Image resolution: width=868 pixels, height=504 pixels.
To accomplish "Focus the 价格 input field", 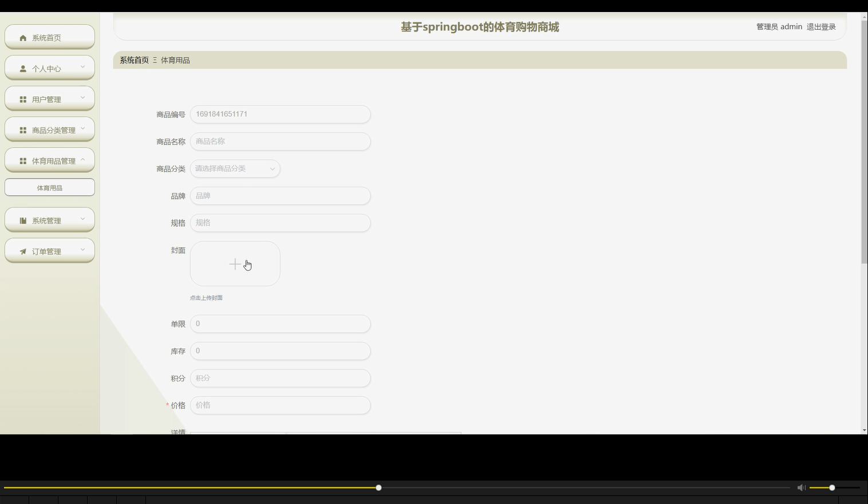I will (x=280, y=405).
